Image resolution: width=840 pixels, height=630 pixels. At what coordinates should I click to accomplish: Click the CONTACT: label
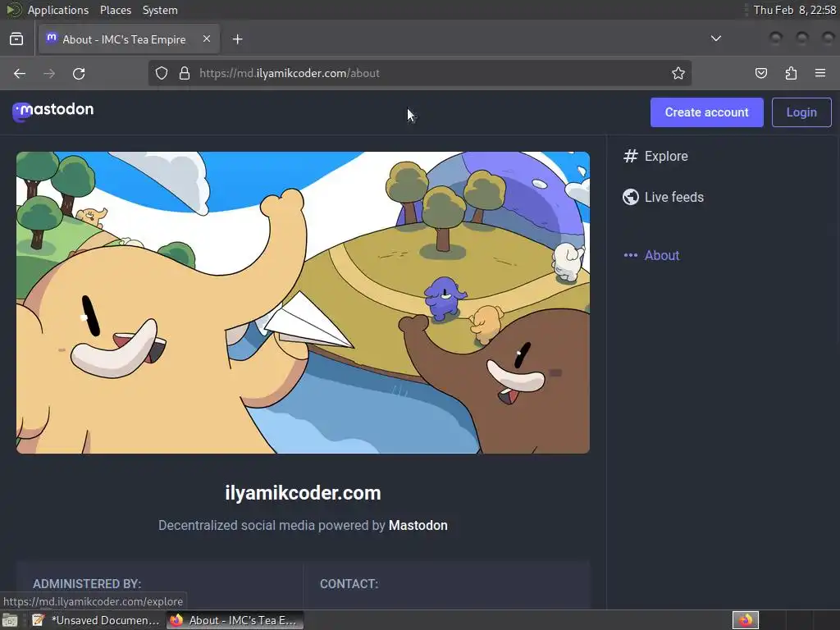(349, 584)
